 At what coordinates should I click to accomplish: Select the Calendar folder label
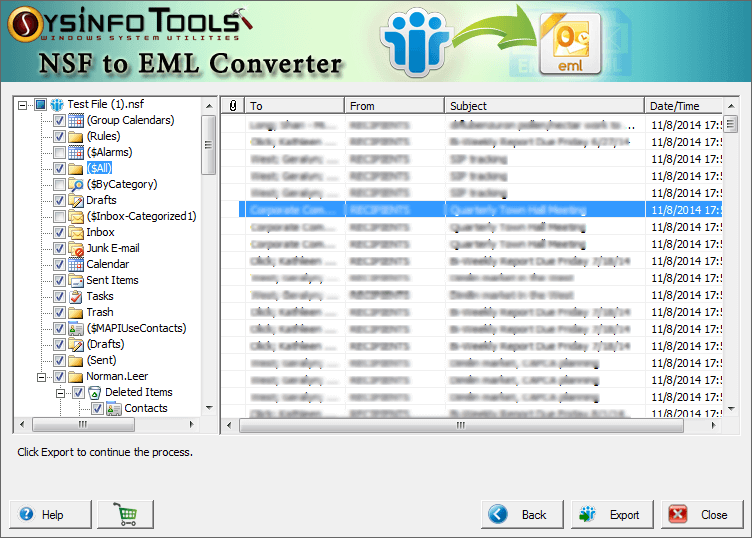[107, 264]
